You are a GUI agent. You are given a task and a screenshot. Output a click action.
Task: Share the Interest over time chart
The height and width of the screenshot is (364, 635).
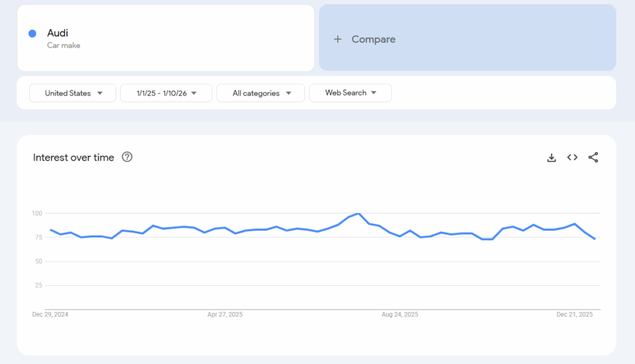(593, 158)
